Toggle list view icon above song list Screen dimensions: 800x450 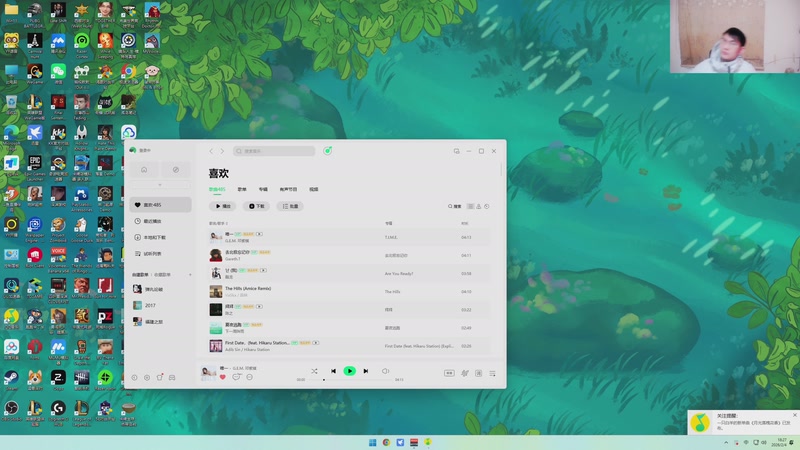pyautogui.click(x=470, y=206)
